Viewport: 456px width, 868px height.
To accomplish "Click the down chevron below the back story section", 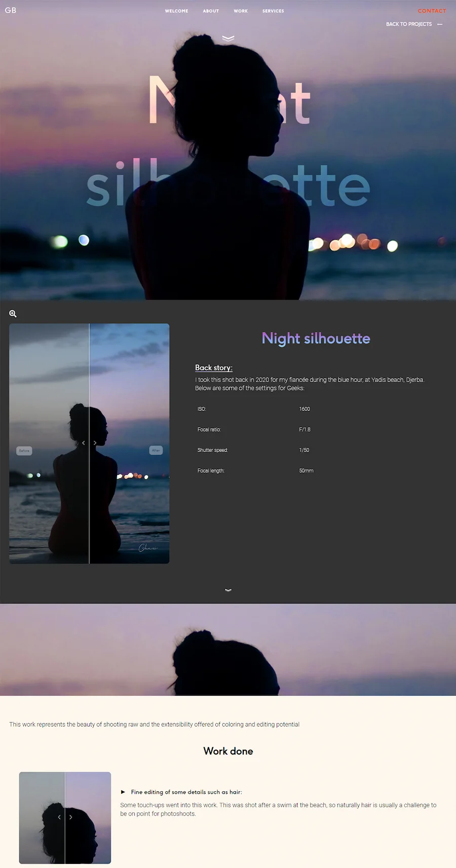I will click(228, 590).
